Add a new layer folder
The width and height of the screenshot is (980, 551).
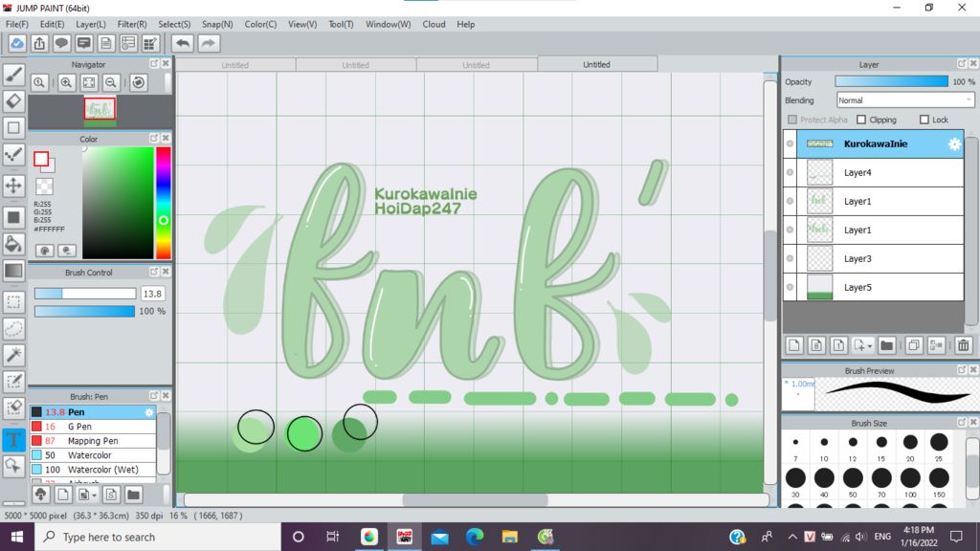click(x=886, y=344)
